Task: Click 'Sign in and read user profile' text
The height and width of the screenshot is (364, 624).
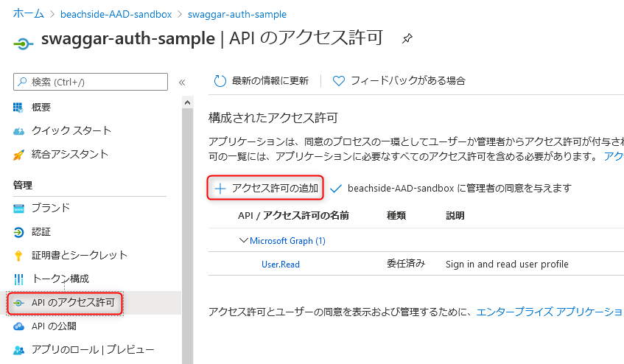Action: click(507, 265)
